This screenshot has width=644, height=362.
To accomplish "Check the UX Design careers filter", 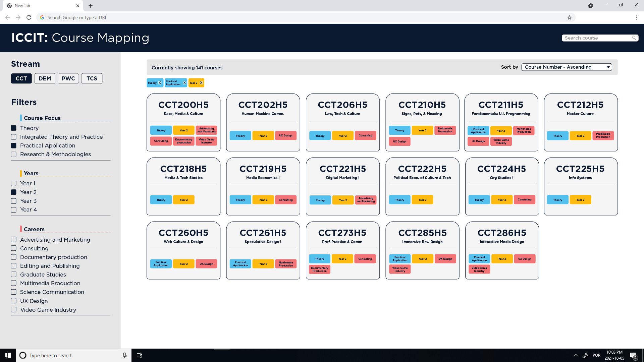I will point(14,301).
